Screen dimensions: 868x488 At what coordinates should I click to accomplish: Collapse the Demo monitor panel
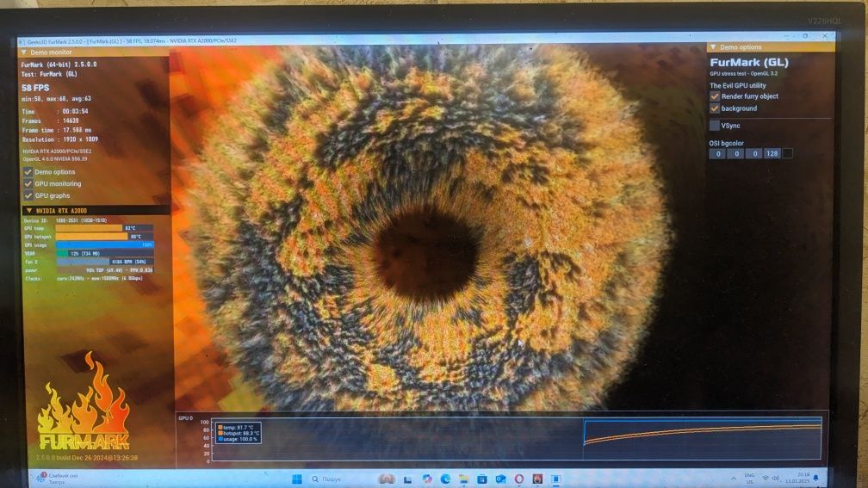24,52
